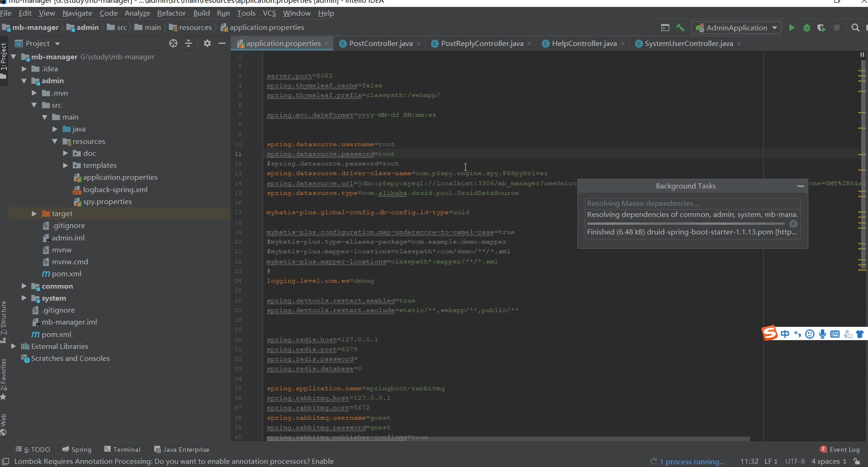
Task: Click the locate file crosshair icon
Action: [173, 43]
